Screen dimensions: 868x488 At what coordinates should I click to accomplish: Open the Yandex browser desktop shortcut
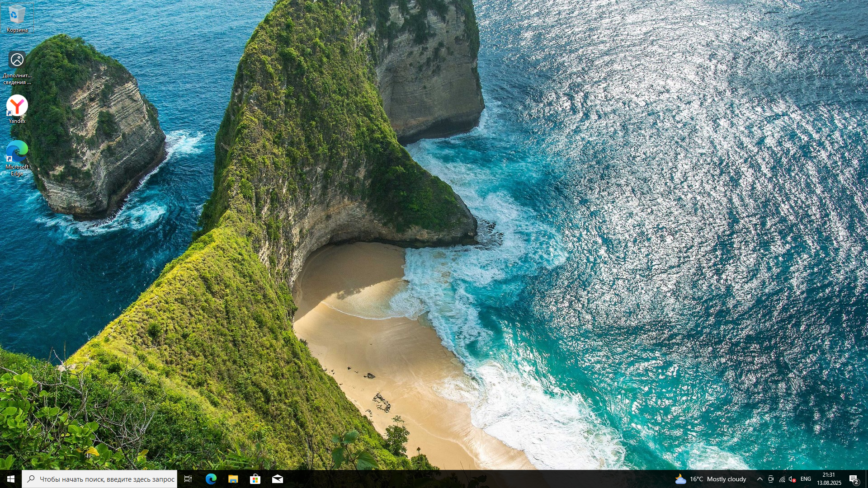(16, 108)
